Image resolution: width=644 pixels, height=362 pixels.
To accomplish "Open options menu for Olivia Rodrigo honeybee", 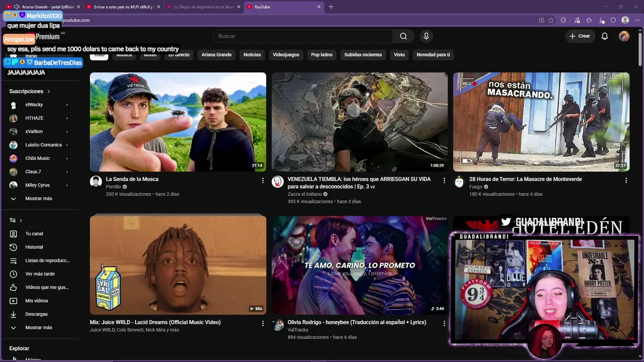I will click(444, 323).
